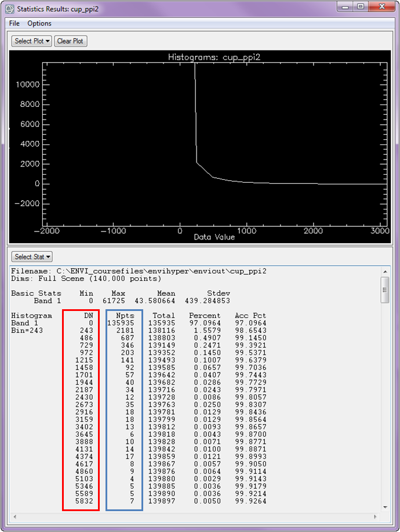Maximize the Statistics Results window
The width and height of the screenshot is (400, 532).
coord(360,7)
